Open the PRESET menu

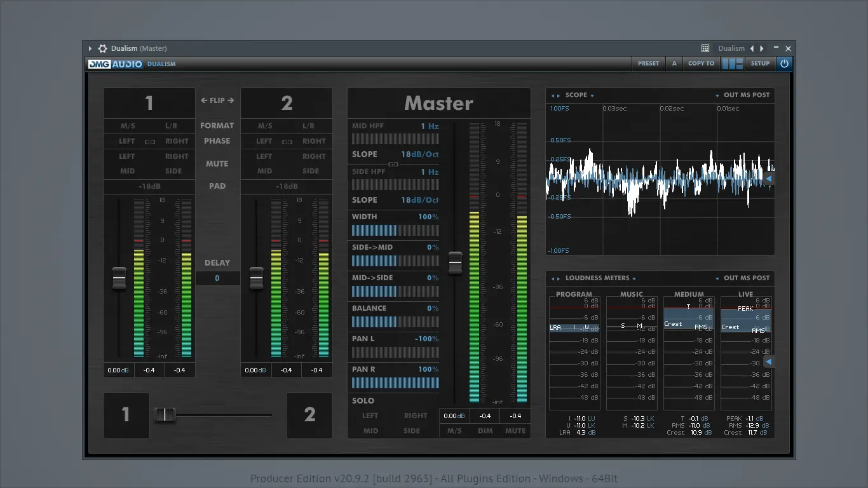[x=648, y=64]
